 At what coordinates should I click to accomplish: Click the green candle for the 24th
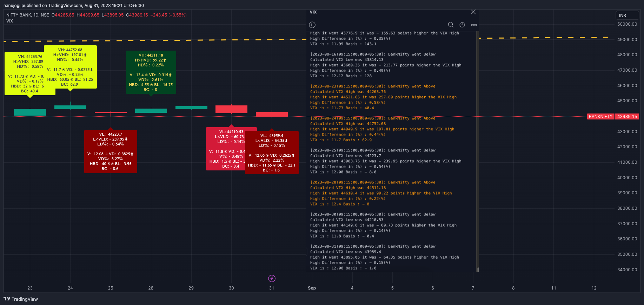(x=70, y=107)
